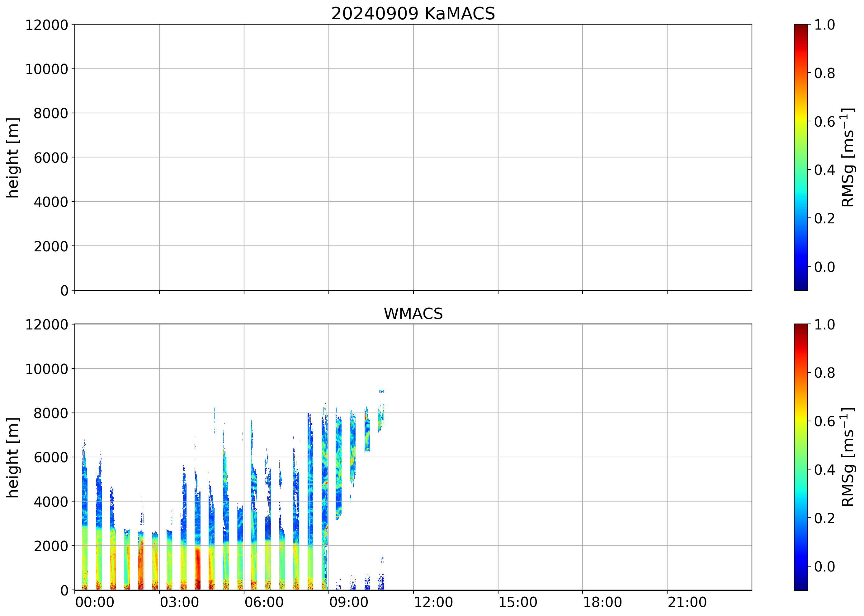
Task: Click the 1.0 tick on the top colorbar
Action: pyautogui.click(x=824, y=25)
